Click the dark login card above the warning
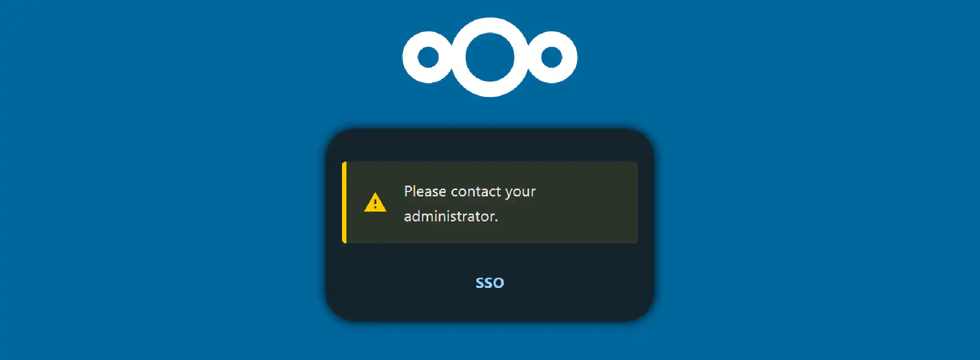The width and height of the screenshot is (980, 360). [490, 145]
